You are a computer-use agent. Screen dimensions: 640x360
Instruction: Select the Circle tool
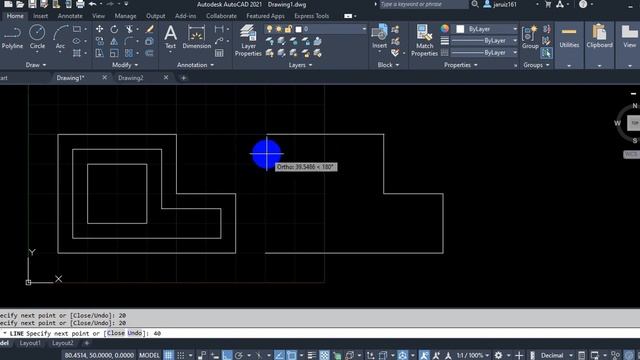(37, 37)
